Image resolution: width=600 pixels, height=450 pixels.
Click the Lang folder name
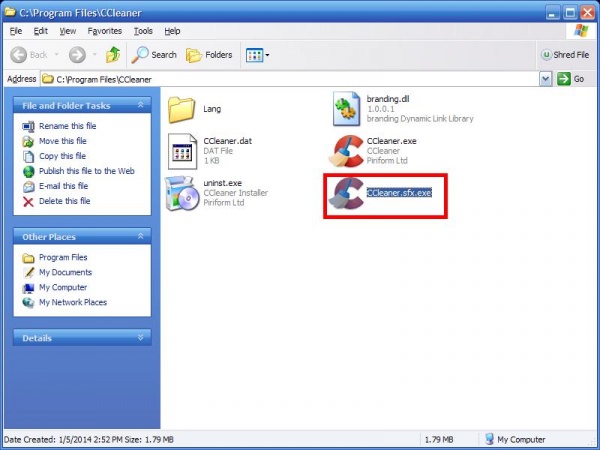pyautogui.click(x=212, y=109)
